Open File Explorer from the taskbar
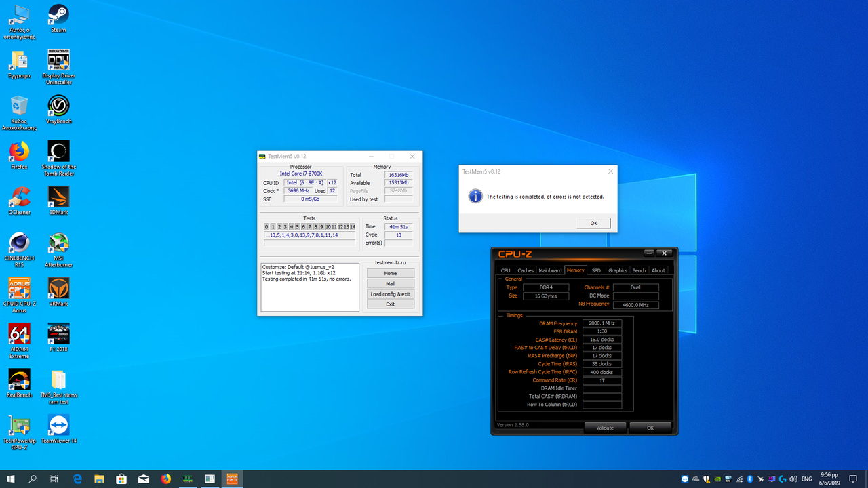The image size is (868, 488). (100, 479)
